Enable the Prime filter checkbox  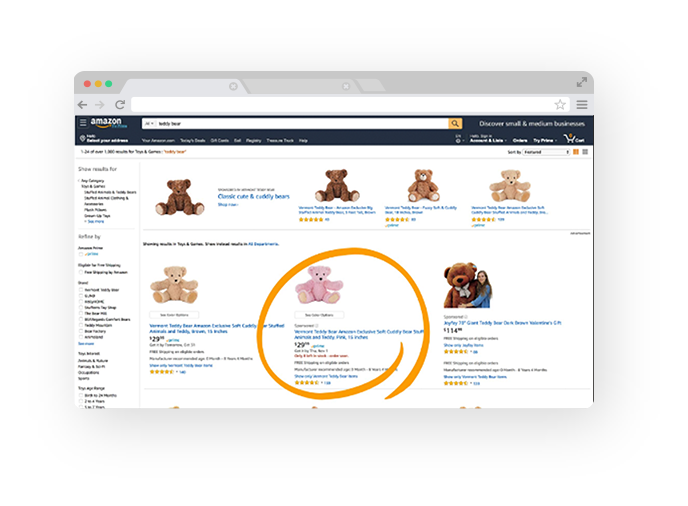[x=81, y=254]
